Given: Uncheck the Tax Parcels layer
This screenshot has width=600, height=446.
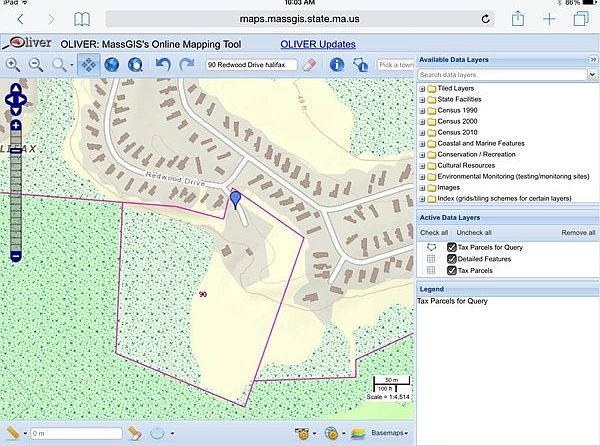Looking at the screenshot, I should point(452,270).
